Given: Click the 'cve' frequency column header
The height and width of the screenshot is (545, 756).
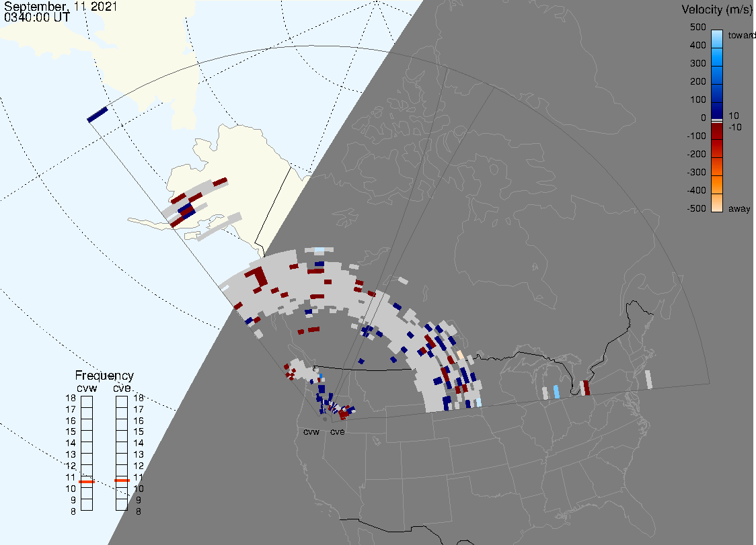Looking at the screenshot, I should point(122,388).
